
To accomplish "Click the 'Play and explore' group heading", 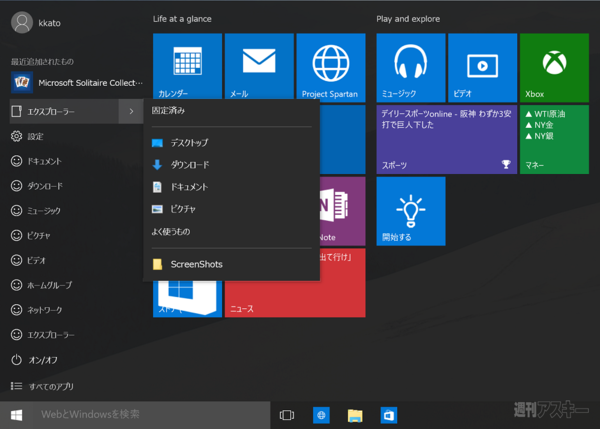I will click(x=408, y=19).
